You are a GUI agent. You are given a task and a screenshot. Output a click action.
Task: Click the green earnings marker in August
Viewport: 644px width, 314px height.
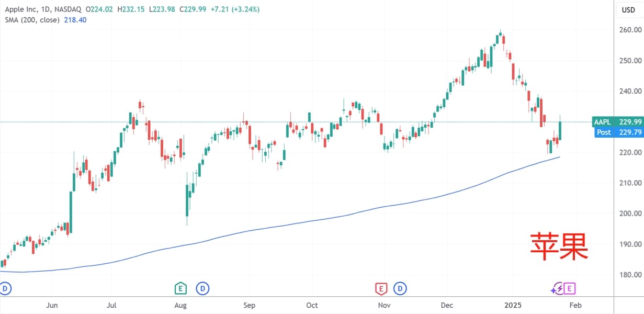point(180,288)
